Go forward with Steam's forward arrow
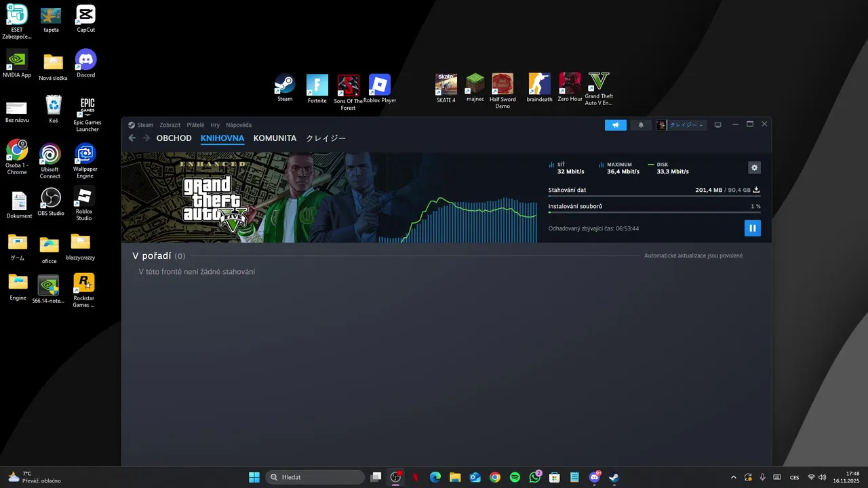The image size is (868, 488). point(146,138)
